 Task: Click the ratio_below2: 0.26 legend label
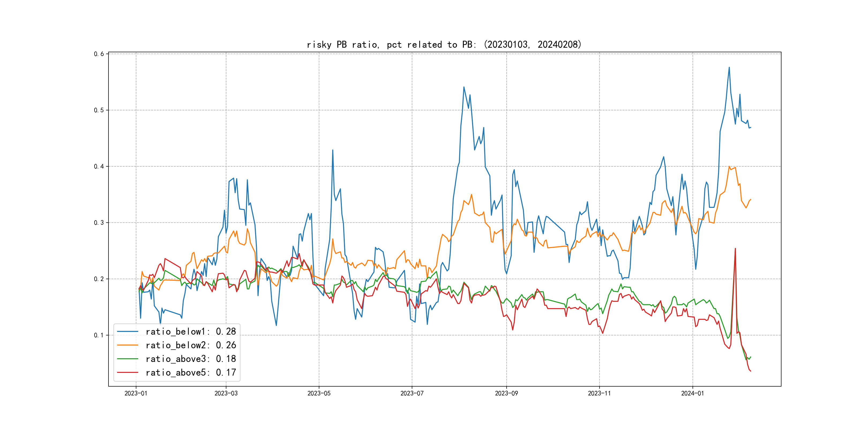191,345
